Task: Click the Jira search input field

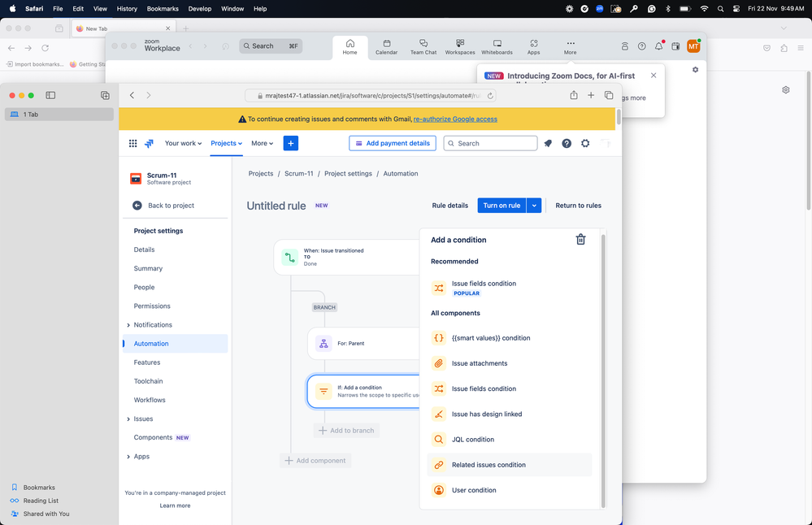Action: (x=490, y=143)
